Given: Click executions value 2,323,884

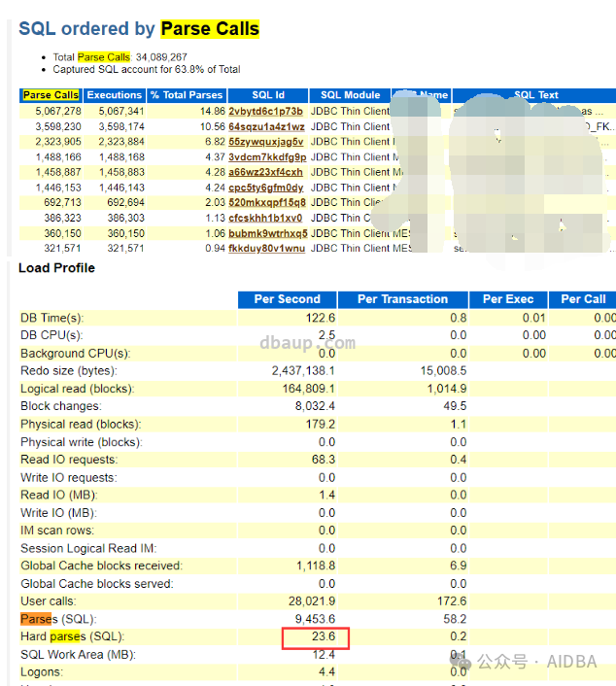Looking at the screenshot, I should coord(121,142).
